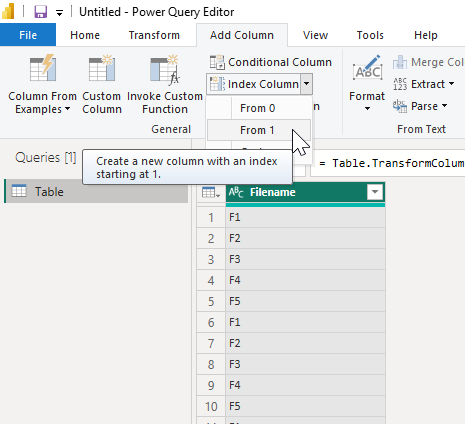The height and width of the screenshot is (424, 465).
Task: Switch to the Home tab
Action: (85, 35)
